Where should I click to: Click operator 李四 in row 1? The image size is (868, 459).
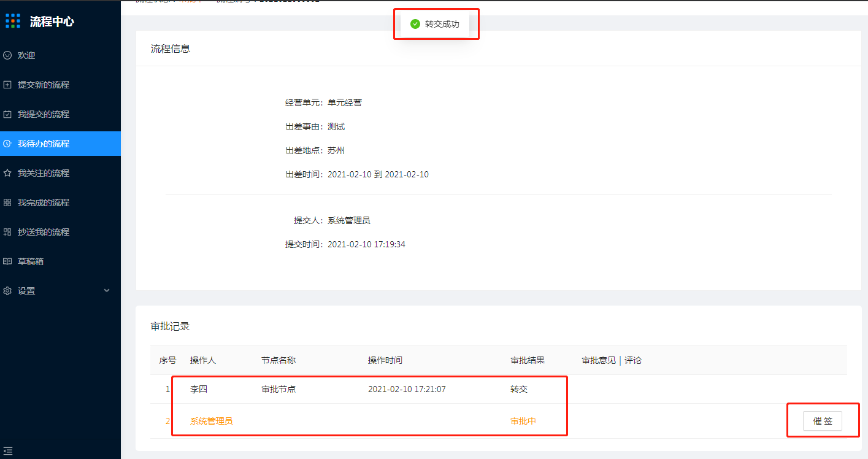coord(199,389)
